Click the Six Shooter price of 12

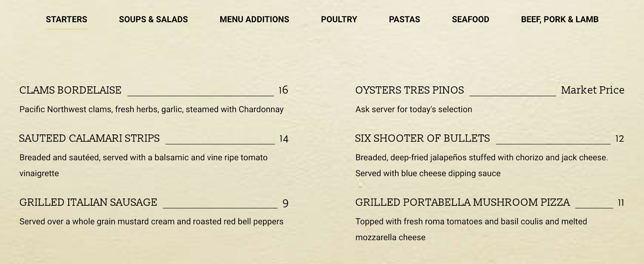[620, 139]
